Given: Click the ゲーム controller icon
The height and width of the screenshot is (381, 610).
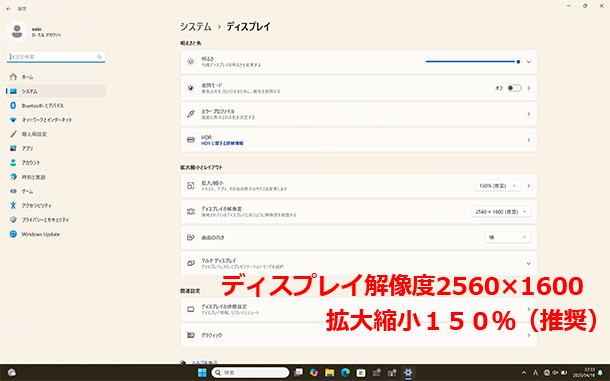Looking at the screenshot, I should point(13,191).
